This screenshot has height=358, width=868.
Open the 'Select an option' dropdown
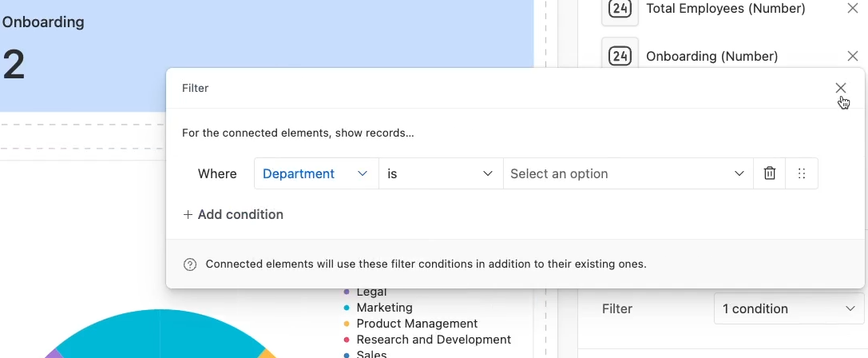click(628, 173)
